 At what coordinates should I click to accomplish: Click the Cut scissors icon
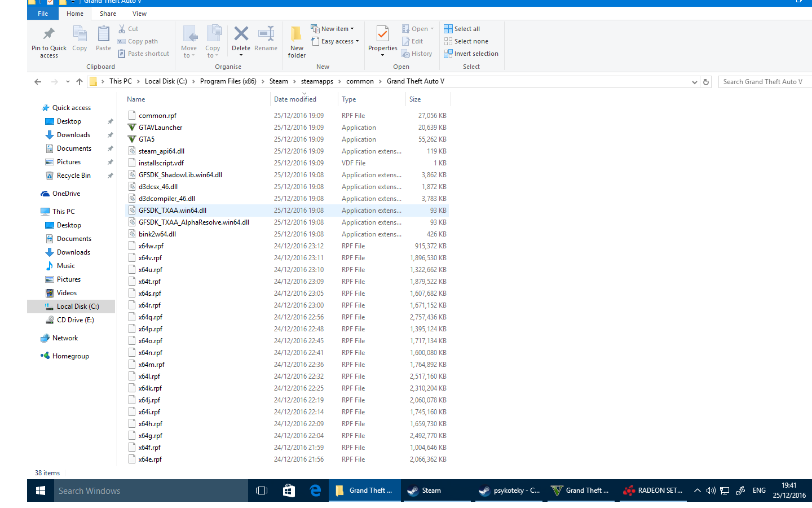coord(122,29)
